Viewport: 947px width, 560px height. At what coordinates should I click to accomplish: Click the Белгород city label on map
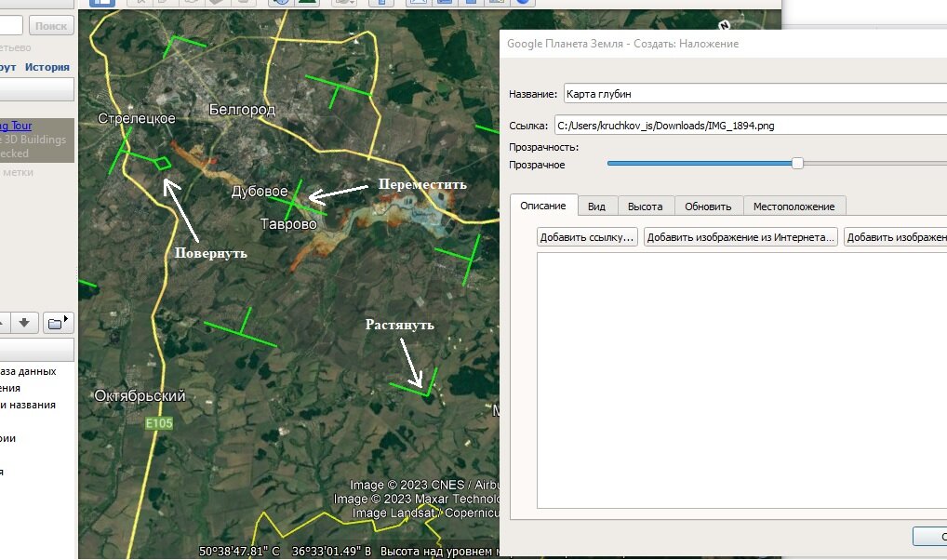click(242, 110)
